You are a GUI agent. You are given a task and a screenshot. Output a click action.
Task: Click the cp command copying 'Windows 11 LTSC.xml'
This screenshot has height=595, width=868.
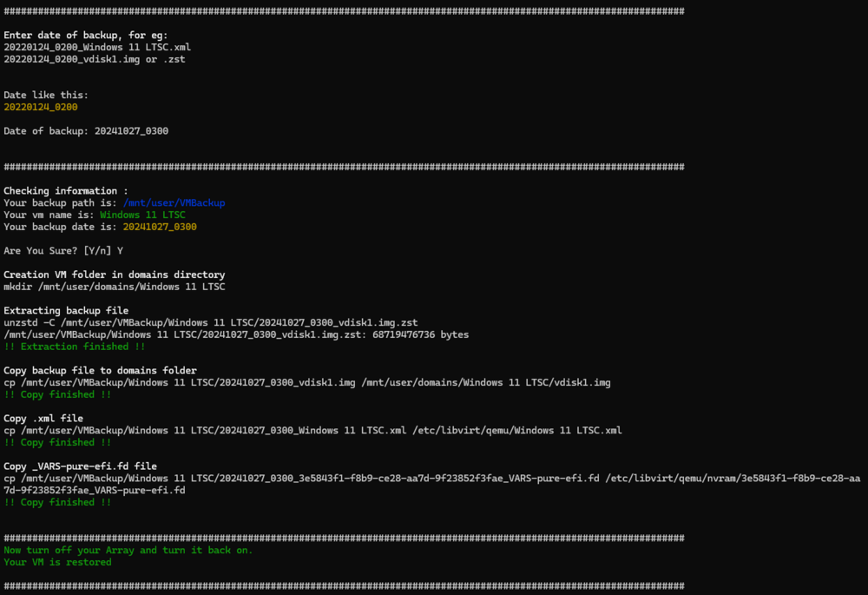[x=312, y=431]
